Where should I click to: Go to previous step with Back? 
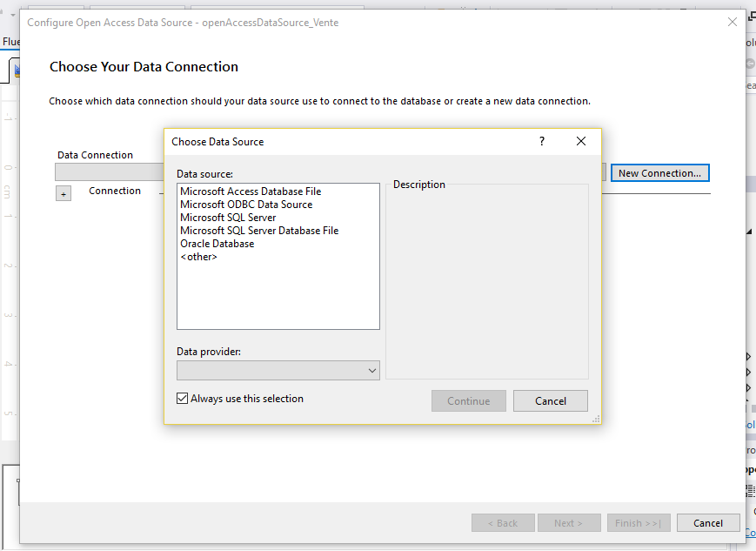[503, 523]
